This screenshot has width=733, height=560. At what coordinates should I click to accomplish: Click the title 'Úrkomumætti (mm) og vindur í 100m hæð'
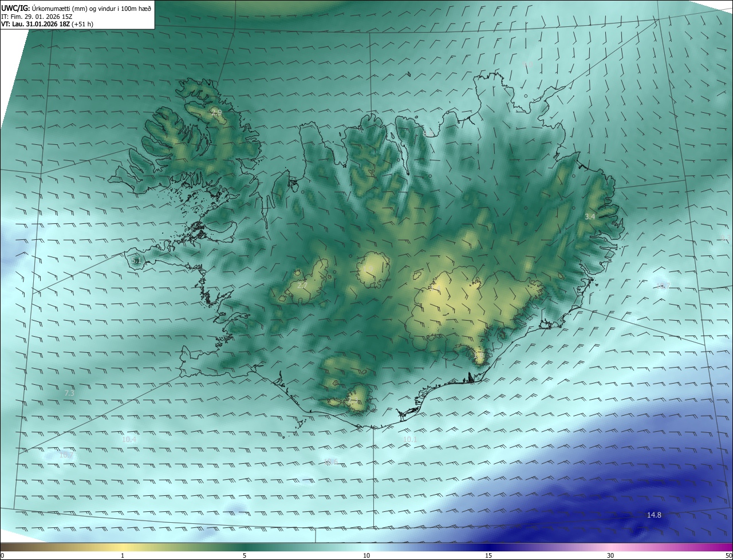click(x=91, y=8)
